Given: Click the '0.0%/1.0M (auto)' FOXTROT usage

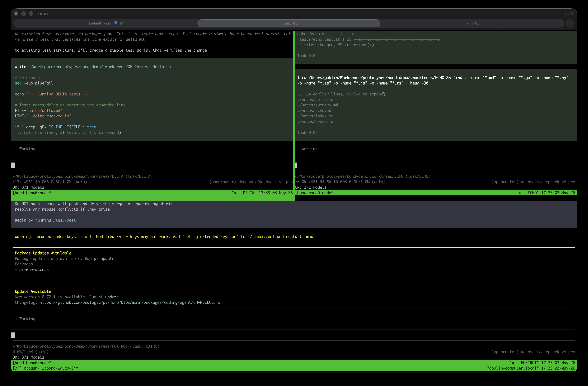Looking at the screenshot, I should pyautogui.click(x=31, y=352).
